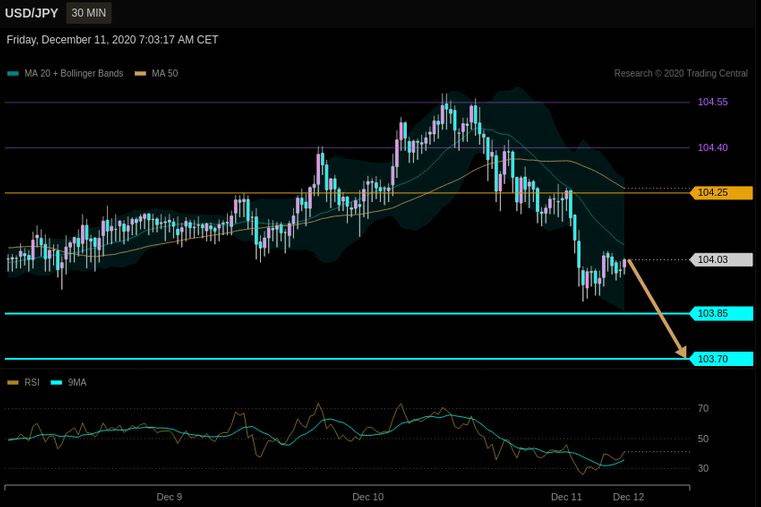761x507 pixels.
Task: Click the RSI legend color swatch
Action: pos(13,383)
